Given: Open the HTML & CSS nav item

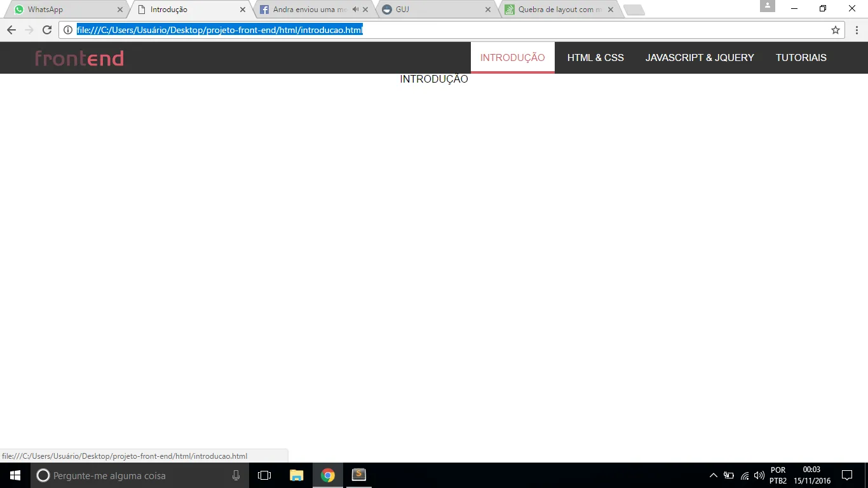Looking at the screenshot, I should [595, 58].
